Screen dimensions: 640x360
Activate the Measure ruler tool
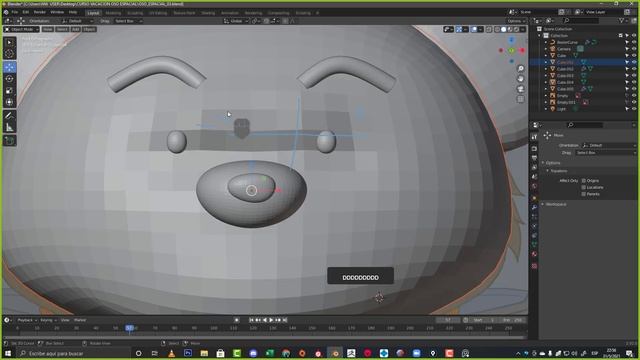(9, 128)
